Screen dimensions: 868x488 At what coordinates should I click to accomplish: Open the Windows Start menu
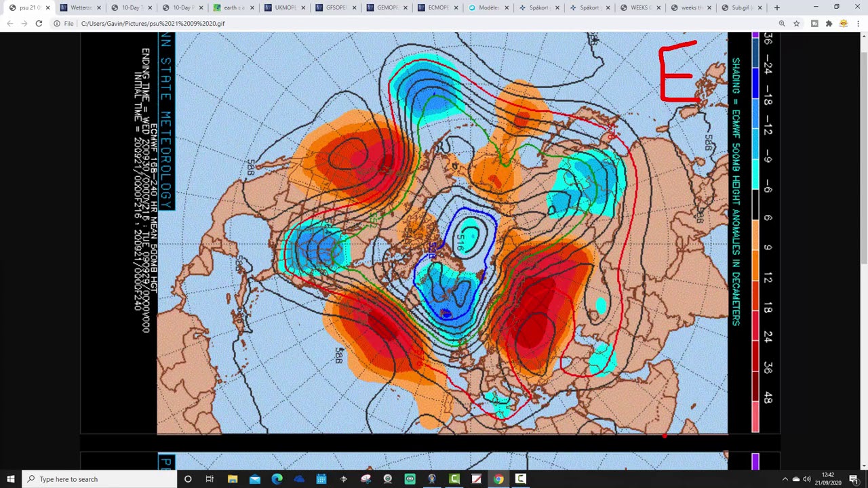[11, 479]
